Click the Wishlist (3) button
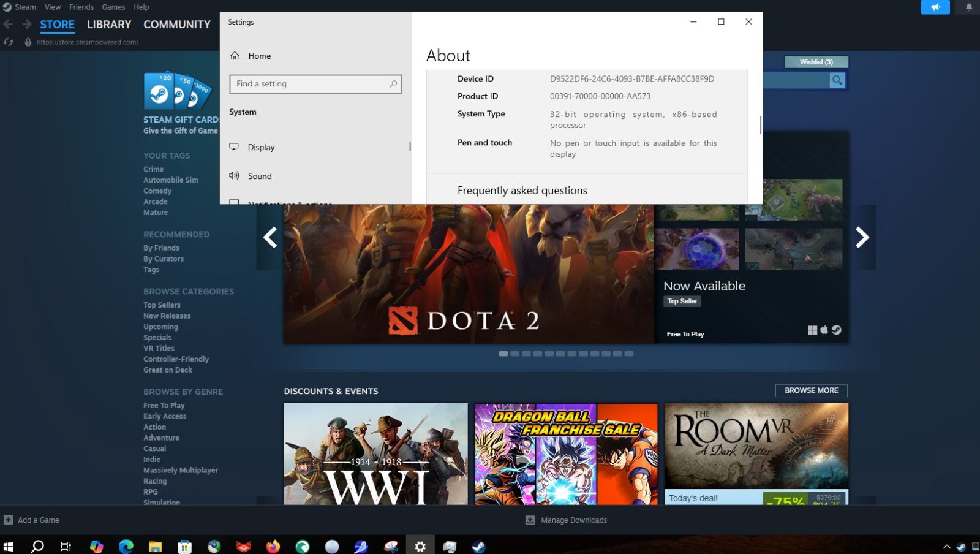This screenshot has height=554, width=980. (x=816, y=62)
